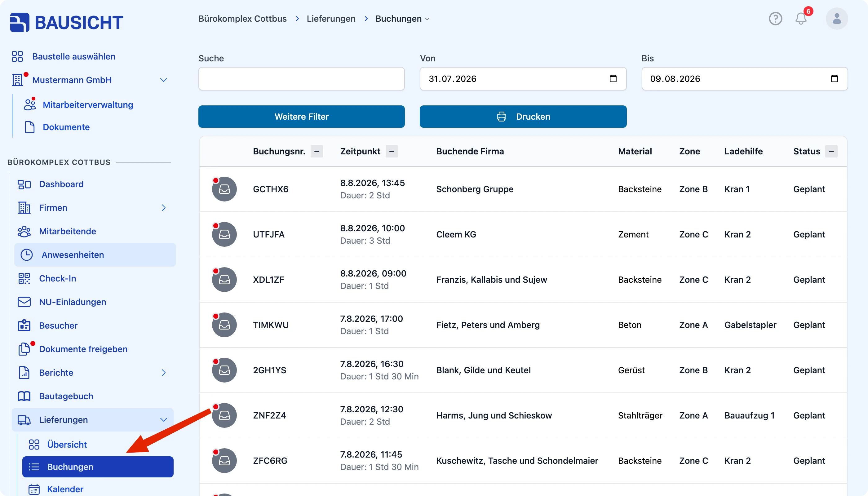The height and width of the screenshot is (496, 868).
Task: Open inbox icon for booking ZFC6RG
Action: coord(224,461)
